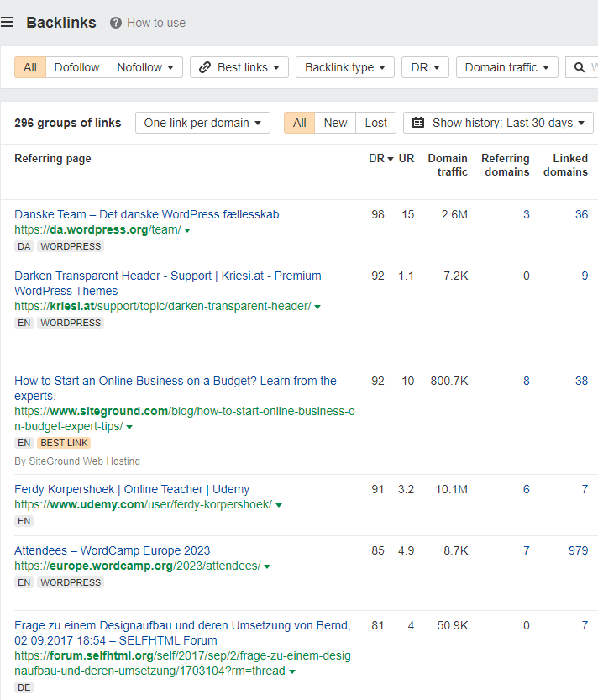598x700 pixels.
Task: Click the BEST LINK badge on SiteGround row
Action: click(x=63, y=442)
